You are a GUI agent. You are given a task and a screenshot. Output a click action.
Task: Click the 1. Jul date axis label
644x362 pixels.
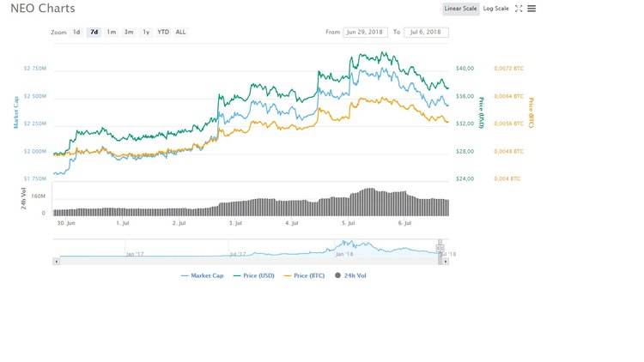coord(123,223)
